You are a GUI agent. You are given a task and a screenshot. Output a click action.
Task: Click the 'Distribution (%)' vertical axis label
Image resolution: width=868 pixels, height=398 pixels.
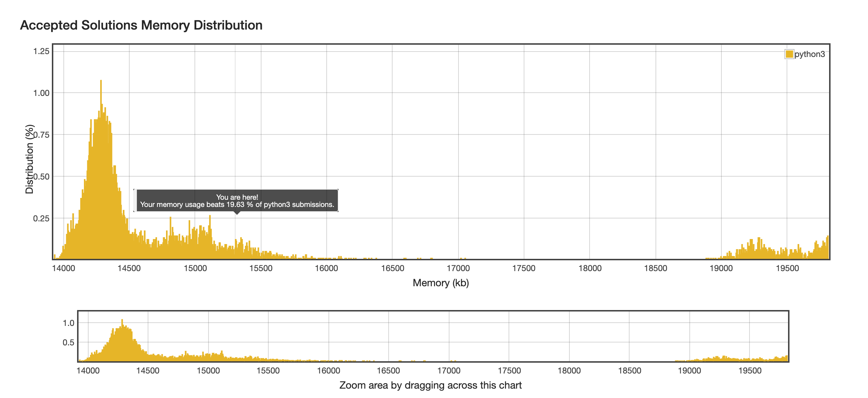click(x=30, y=159)
